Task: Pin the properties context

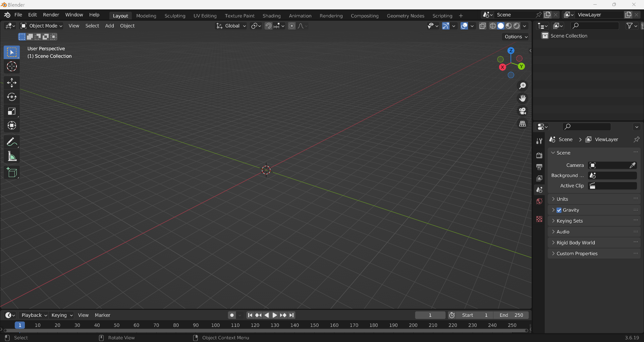Action: (x=636, y=139)
